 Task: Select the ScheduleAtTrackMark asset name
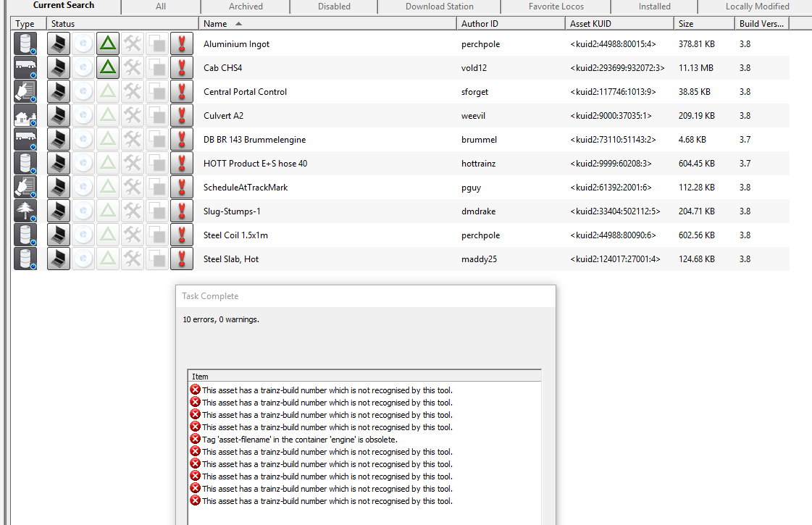[246, 188]
